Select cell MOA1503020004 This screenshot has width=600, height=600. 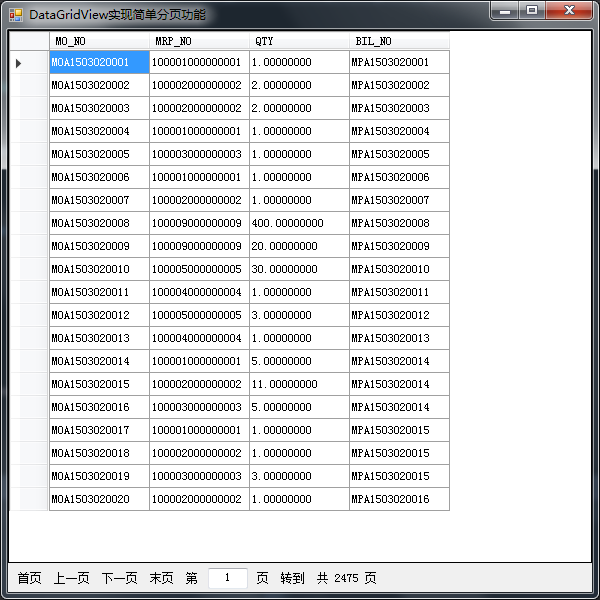coord(99,131)
